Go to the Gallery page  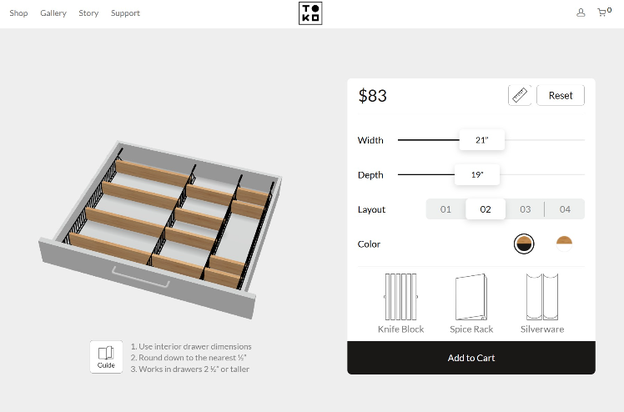(x=53, y=13)
